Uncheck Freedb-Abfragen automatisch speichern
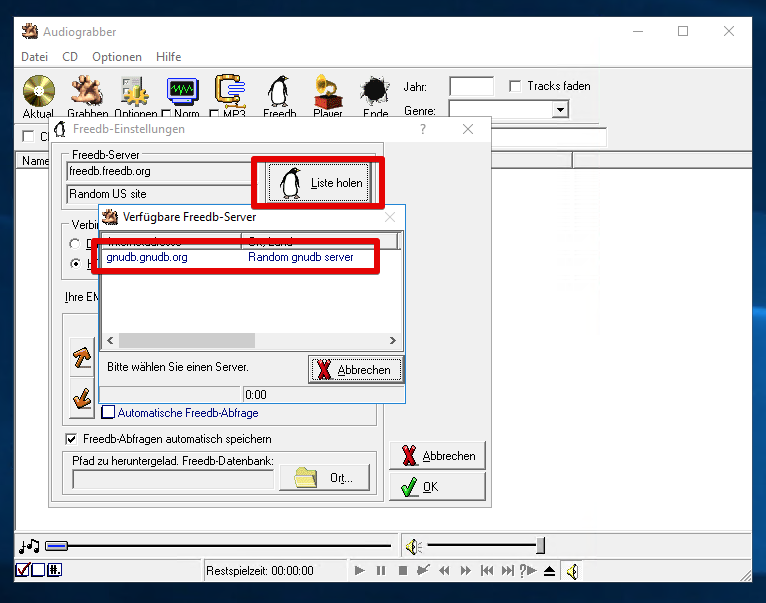The image size is (766, 603). (x=71, y=439)
